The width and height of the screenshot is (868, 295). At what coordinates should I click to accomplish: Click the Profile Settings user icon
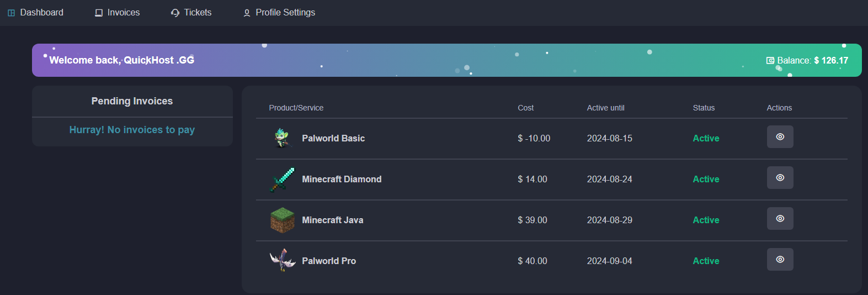(247, 13)
